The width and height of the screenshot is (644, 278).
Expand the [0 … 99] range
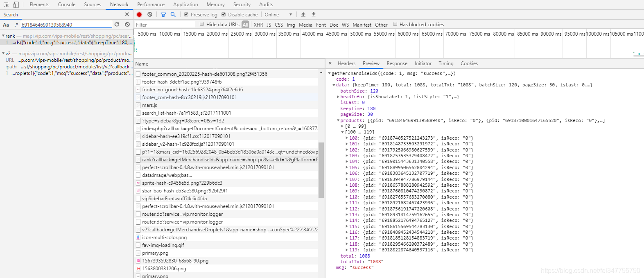pos(343,127)
